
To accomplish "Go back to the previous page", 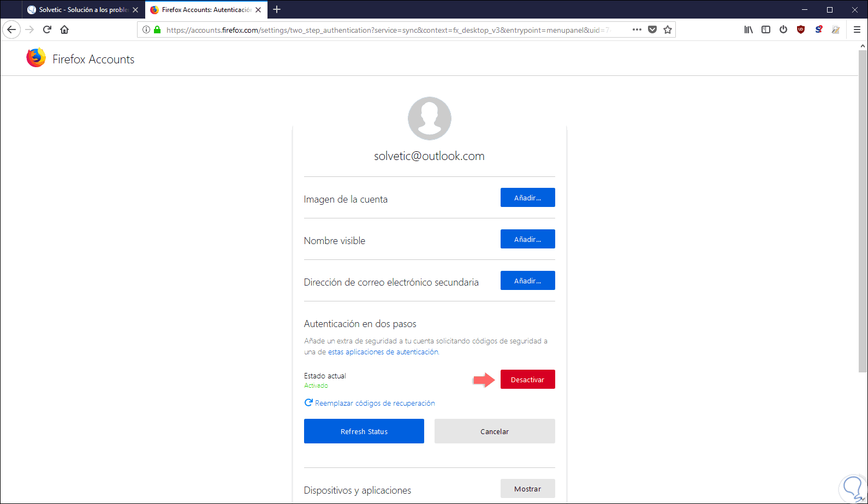I will (x=11, y=29).
